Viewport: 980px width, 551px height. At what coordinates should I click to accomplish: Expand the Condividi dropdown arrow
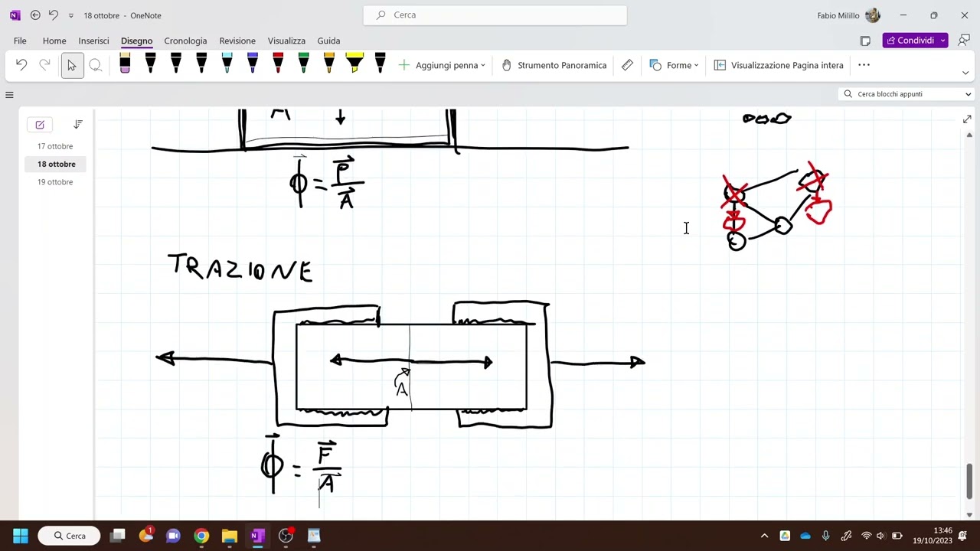pyautogui.click(x=943, y=41)
